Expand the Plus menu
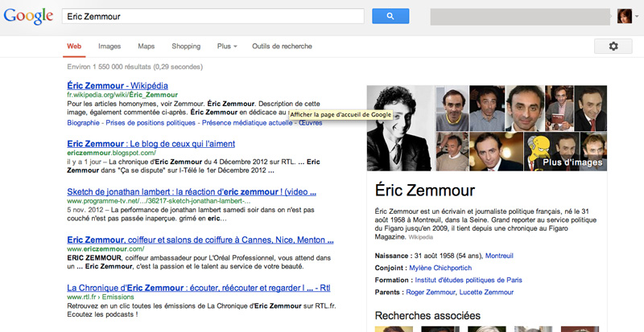 tap(227, 47)
